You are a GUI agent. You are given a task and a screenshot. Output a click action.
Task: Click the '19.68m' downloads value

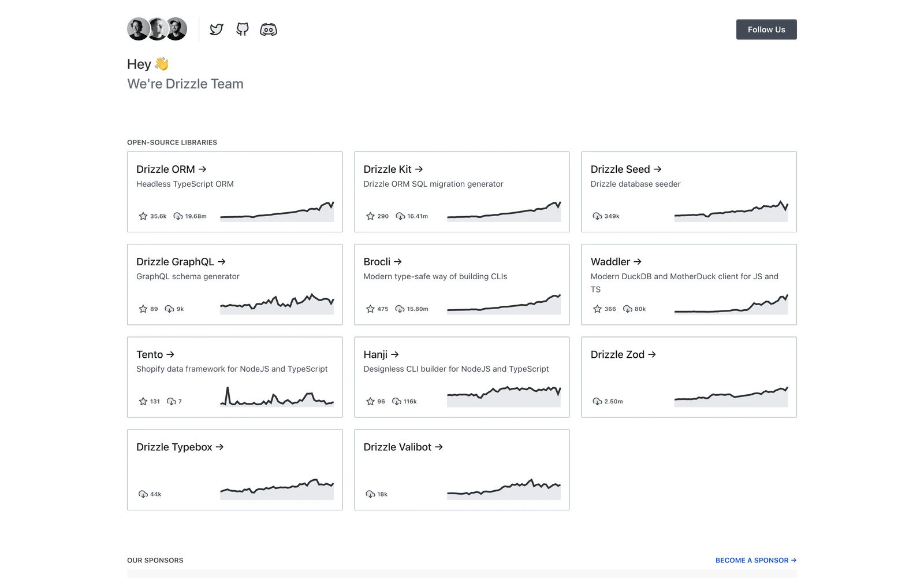(x=196, y=216)
